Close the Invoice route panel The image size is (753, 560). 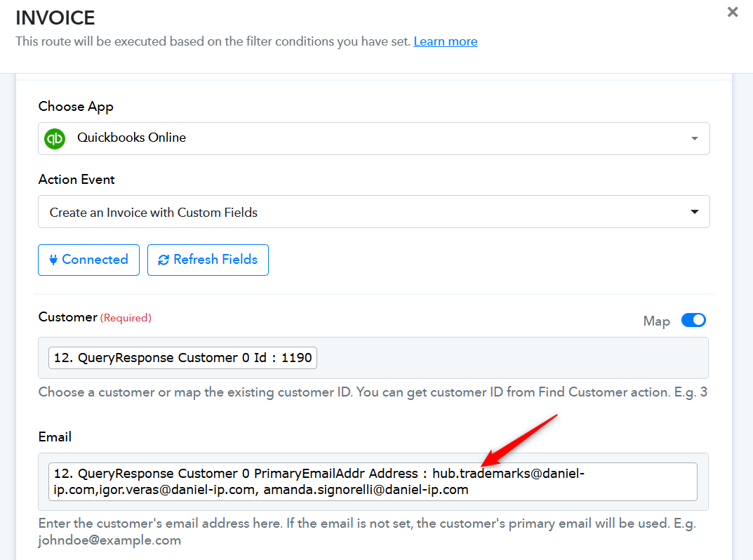[733, 12]
